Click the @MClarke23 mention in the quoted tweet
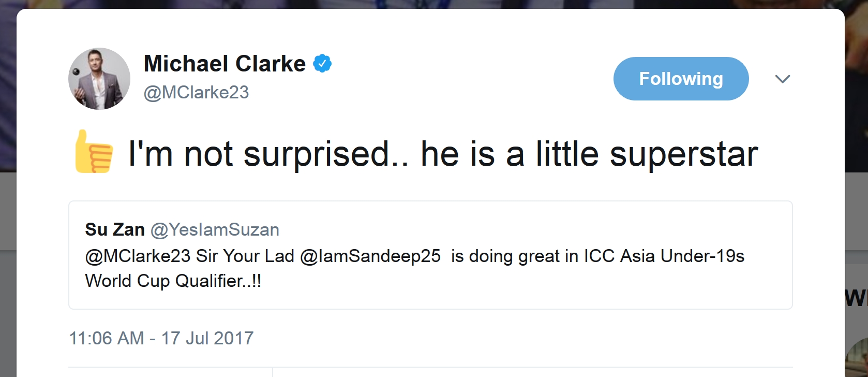Viewport: 868px width, 377px height. click(x=138, y=256)
